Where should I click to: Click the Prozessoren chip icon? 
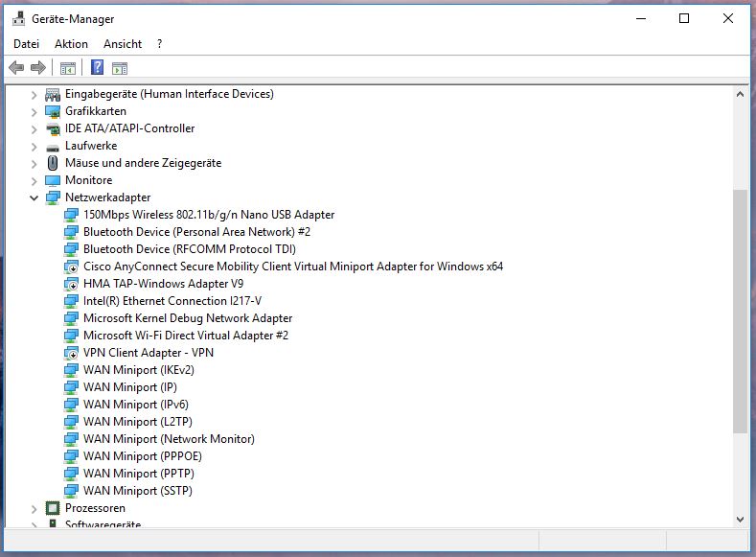tap(53, 508)
